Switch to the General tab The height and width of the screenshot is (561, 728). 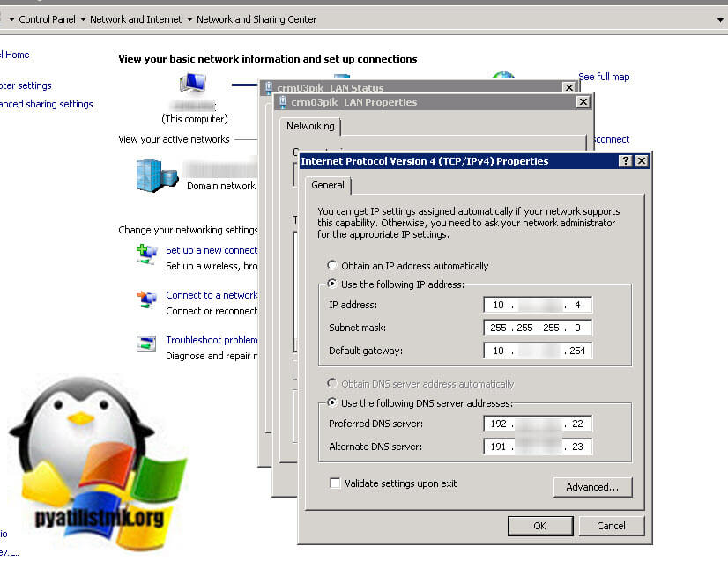tap(329, 186)
